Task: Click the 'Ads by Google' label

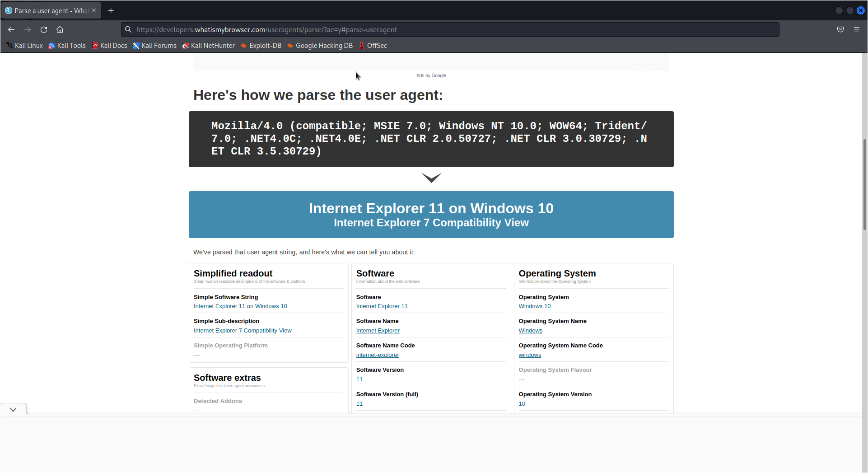Action: click(x=431, y=76)
